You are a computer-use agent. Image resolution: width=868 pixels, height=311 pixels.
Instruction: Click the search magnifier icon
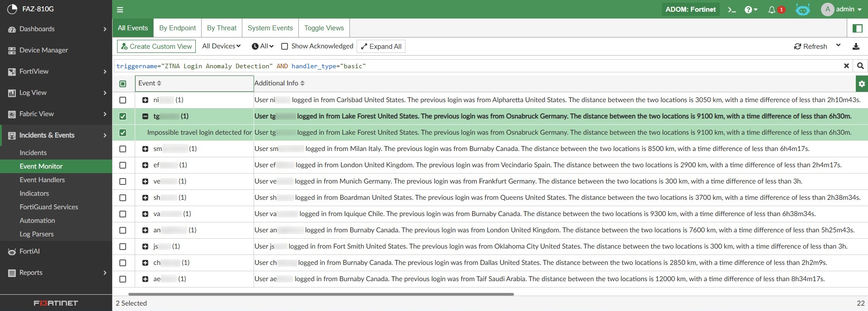tap(860, 66)
